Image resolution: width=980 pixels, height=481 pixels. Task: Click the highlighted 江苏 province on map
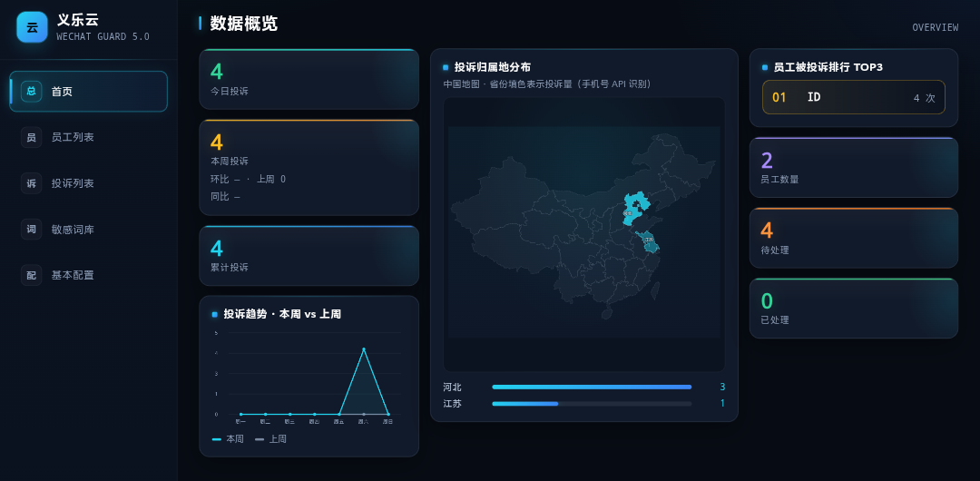(648, 242)
